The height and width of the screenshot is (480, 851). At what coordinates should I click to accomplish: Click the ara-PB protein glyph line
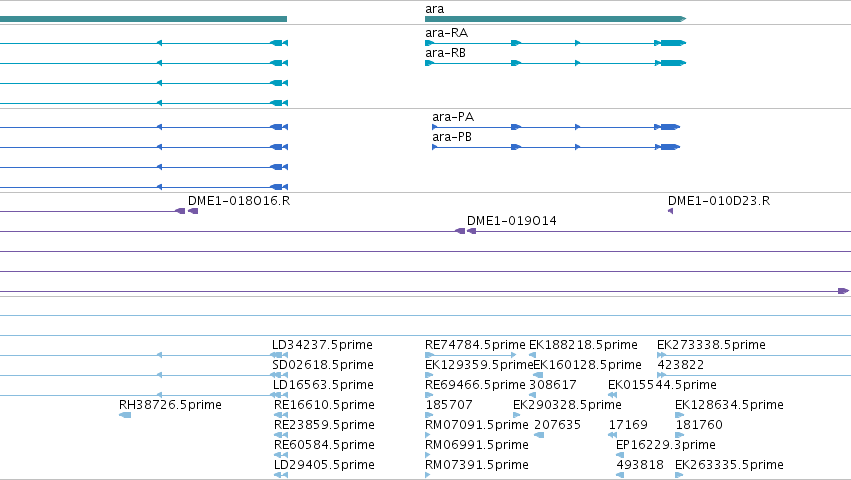[556, 147]
